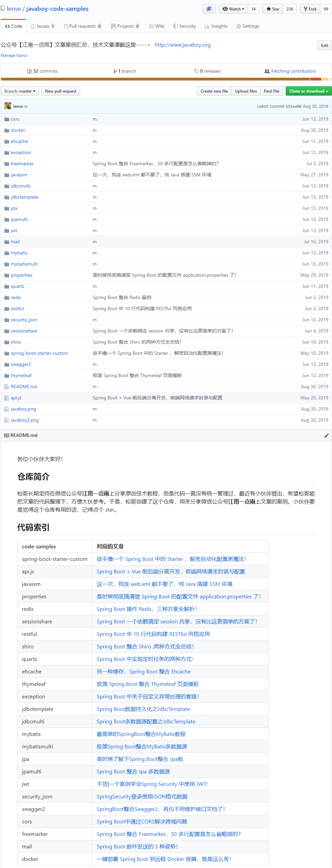Click the javaboy-code-samples repository name
The width and height of the screenshot is (332, 868).
57,9
